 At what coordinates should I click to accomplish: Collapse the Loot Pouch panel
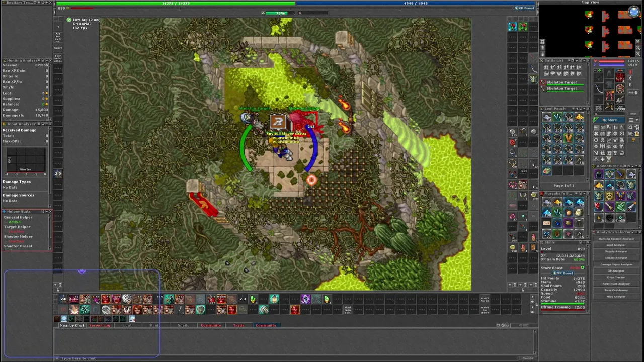(x=584, y=109)
